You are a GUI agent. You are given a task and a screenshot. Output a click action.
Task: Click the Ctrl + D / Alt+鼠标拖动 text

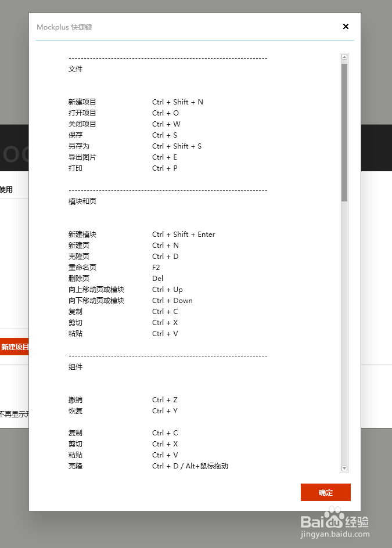(x=190, y=466)
